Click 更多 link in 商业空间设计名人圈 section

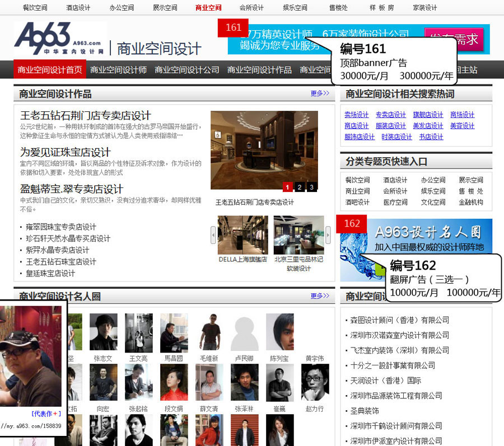(320, 295)
